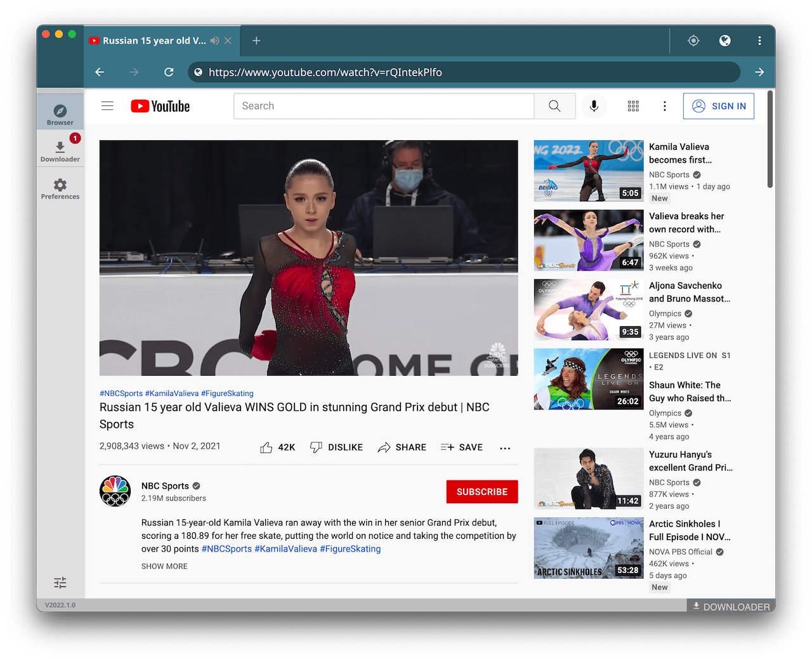Close the Russian 15 year old tab

[228, 41]
